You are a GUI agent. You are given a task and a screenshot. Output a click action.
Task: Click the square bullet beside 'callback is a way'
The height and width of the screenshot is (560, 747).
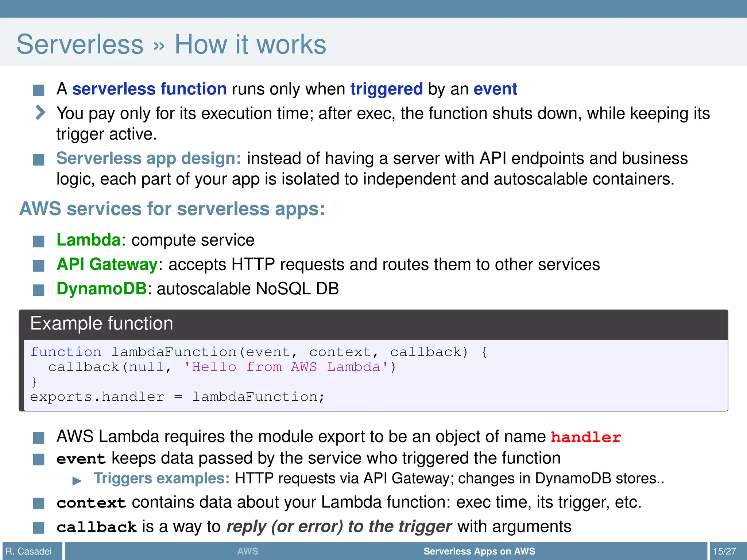pos(39,528)
